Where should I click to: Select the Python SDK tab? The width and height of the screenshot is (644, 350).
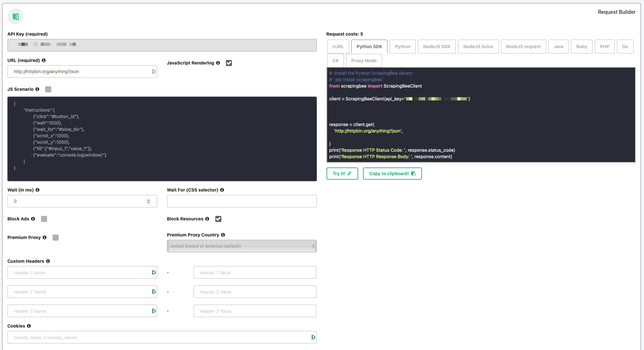tap(369, 47)
